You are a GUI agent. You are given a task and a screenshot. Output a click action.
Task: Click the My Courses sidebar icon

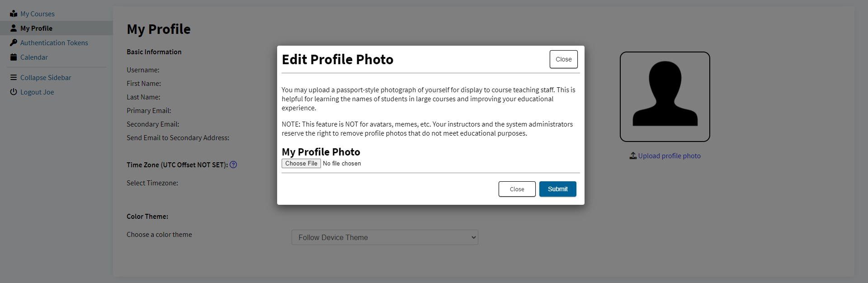14,14
